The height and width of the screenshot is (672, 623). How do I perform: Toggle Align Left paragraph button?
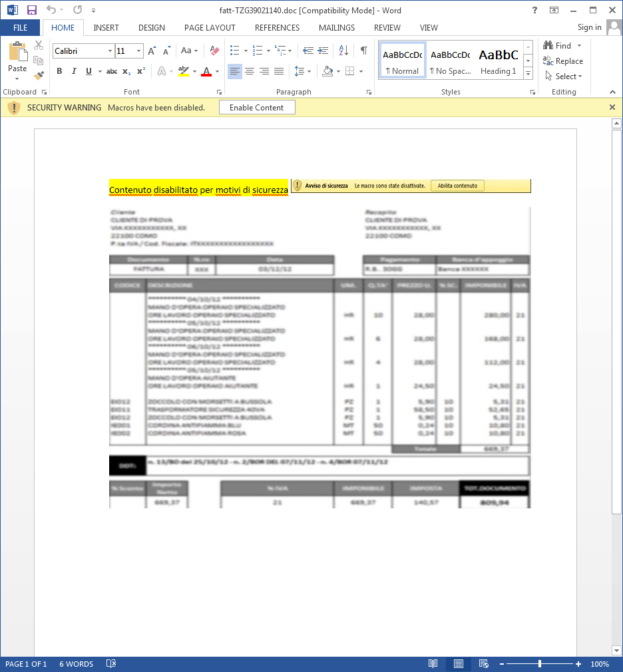pyautogui.click(x=234, y=71)
